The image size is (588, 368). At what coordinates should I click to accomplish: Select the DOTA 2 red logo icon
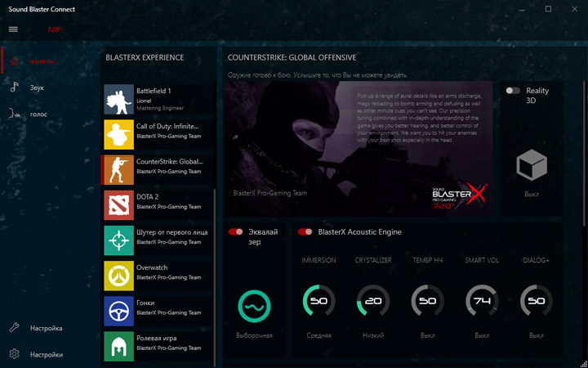tap(119, 205)
